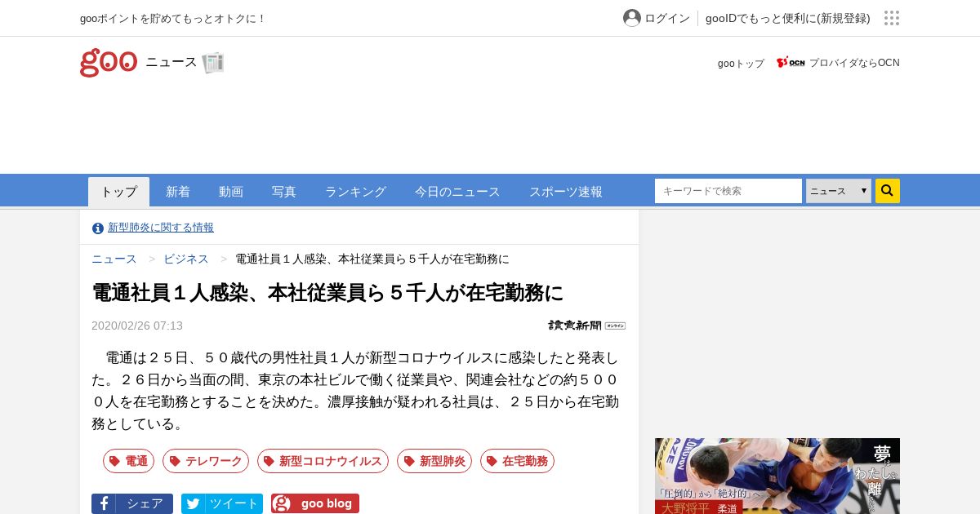Focus the キーワードで検索 search field
Image resolution: width=980 pixels, height=514 pixels.
728,191
